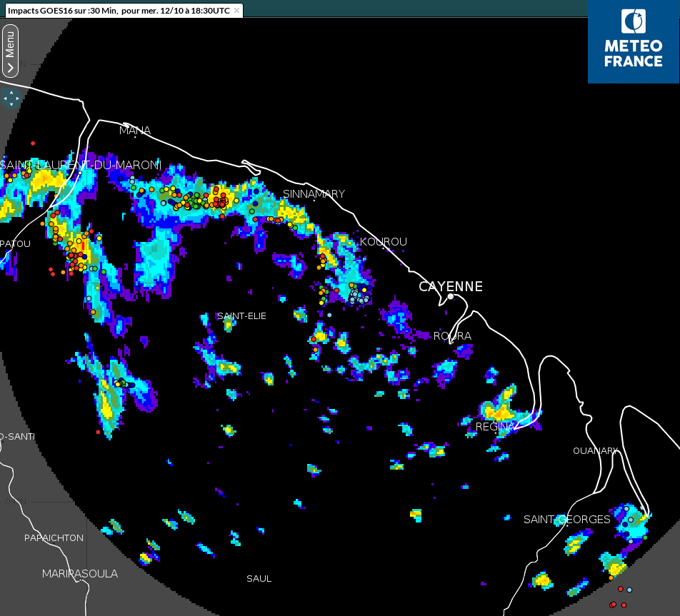Click the KOUROU town label
Screen dimensions: 680x616
[384, 242]
